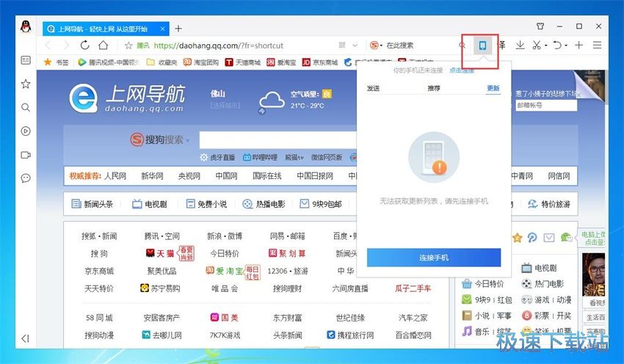Select the 电视剧 tab
This screenshot has height=364, width=624.
pyautogui.click(x=150, y=204)
